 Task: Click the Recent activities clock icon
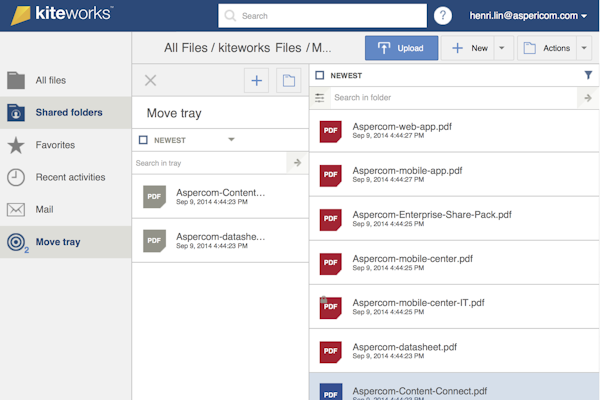(x=16, y=177)
